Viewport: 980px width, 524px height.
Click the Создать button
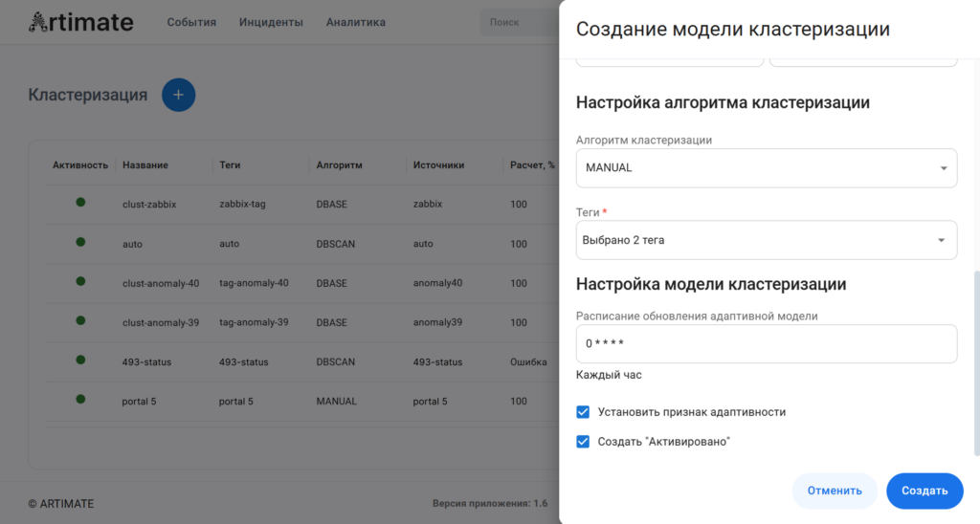924,491
